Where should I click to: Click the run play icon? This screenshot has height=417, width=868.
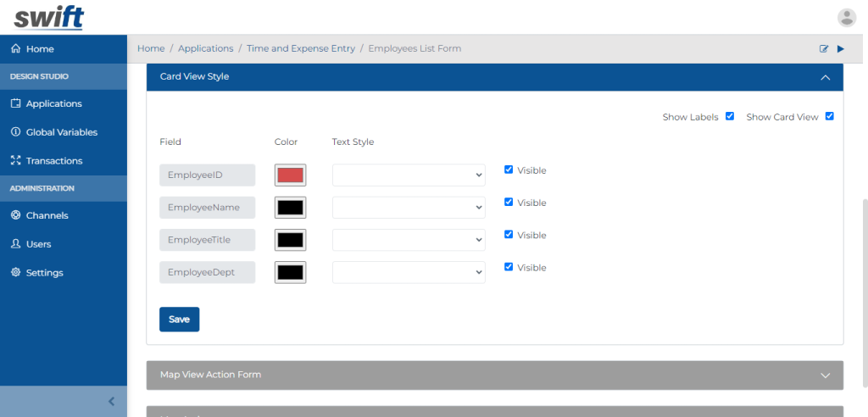tap(841, 49)
